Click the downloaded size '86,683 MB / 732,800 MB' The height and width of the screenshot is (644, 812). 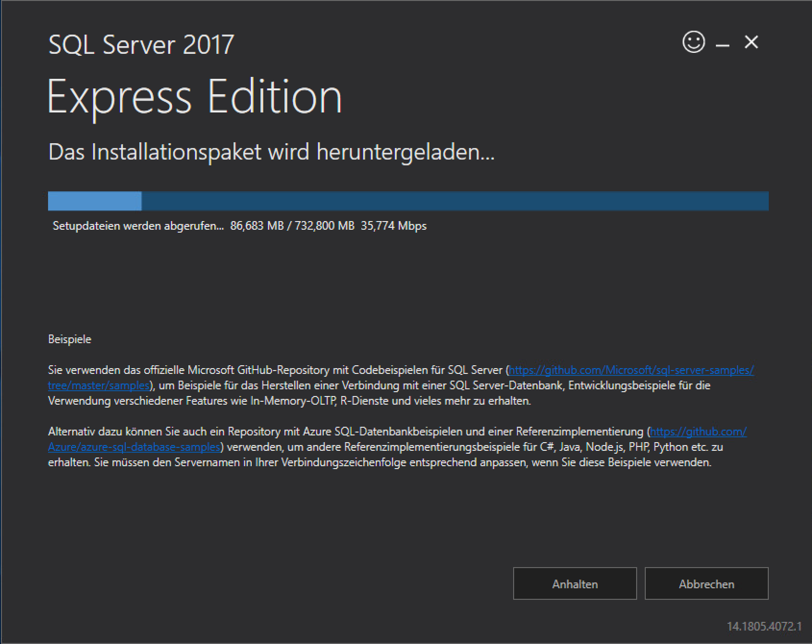pos(292,226)
